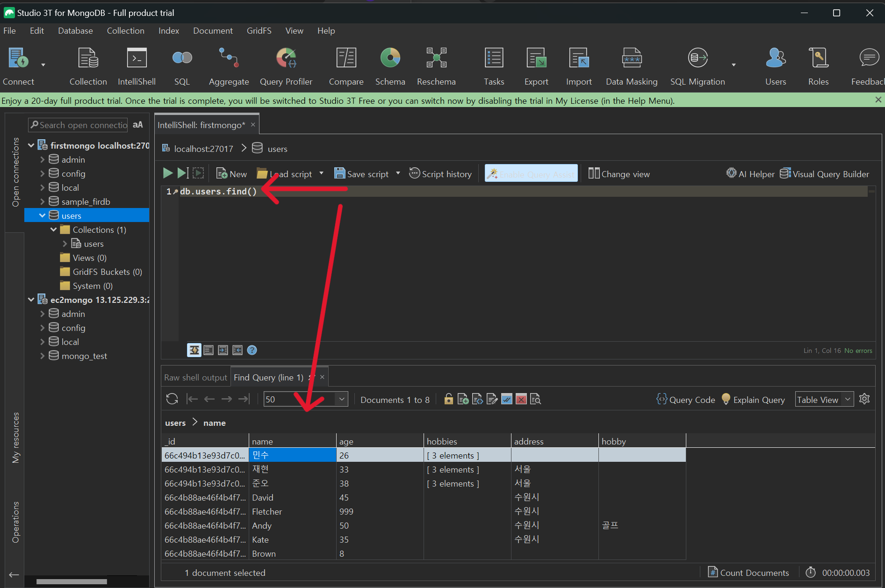This screenshot has height=588, width=885.
Task: Open Script history
Action: 440,174
